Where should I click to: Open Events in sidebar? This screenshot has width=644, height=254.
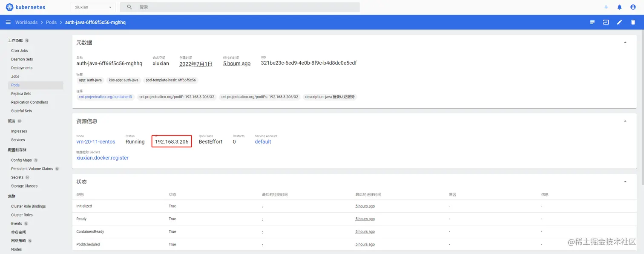tap(17, 223)
